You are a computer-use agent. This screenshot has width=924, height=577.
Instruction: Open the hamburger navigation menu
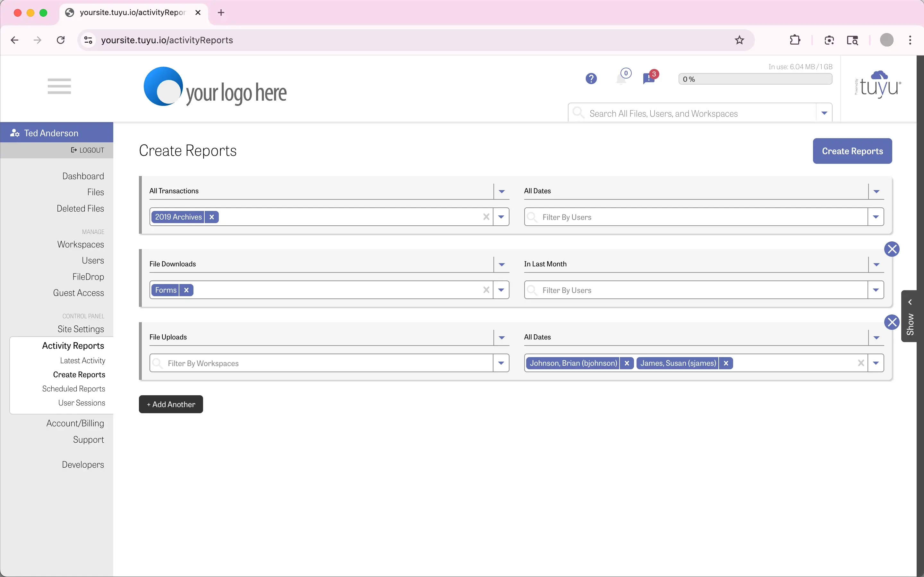(59, 86)
